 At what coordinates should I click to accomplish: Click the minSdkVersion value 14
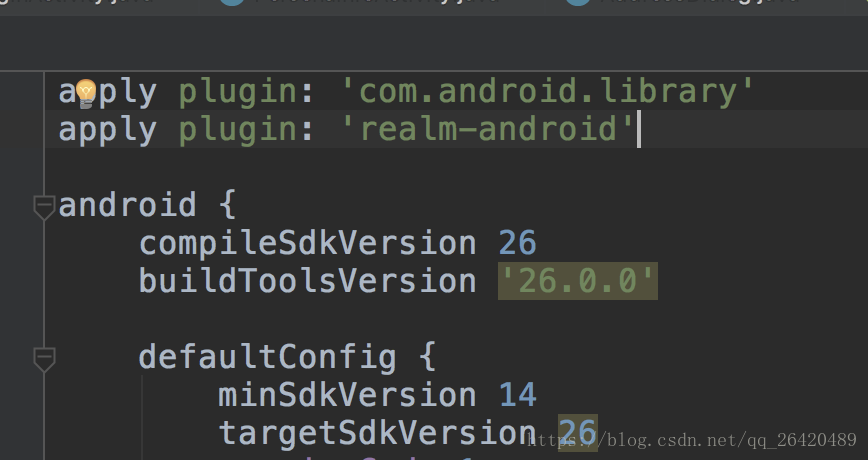(518, 395)
